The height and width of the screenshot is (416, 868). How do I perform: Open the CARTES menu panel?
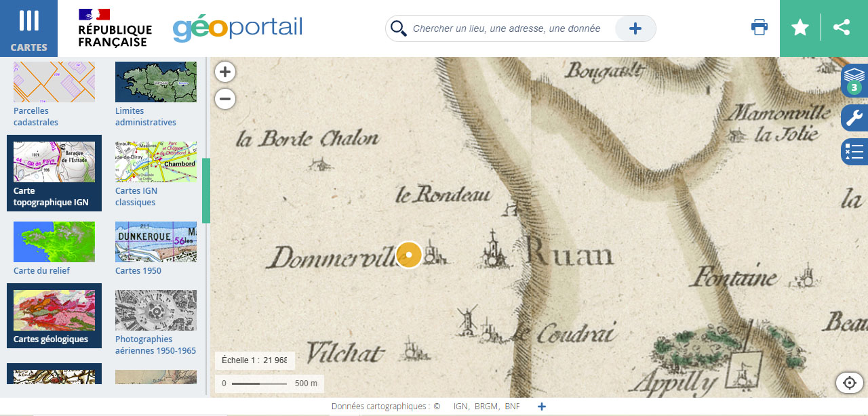click(28, 28)
